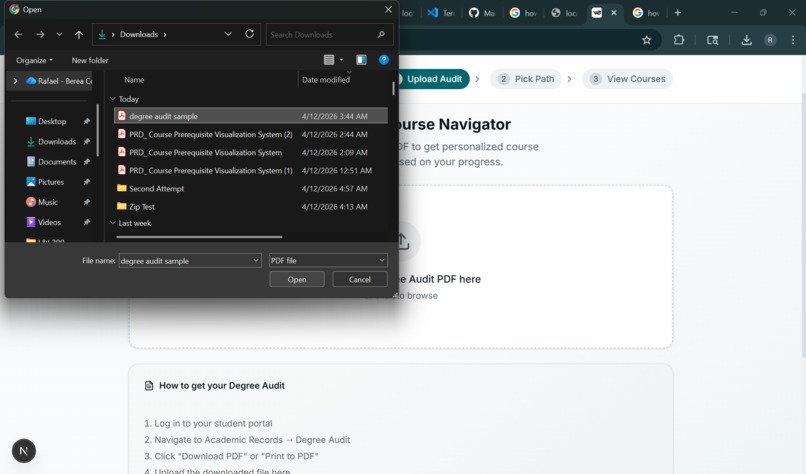Sort by Name column header

(x=134, y=80)
